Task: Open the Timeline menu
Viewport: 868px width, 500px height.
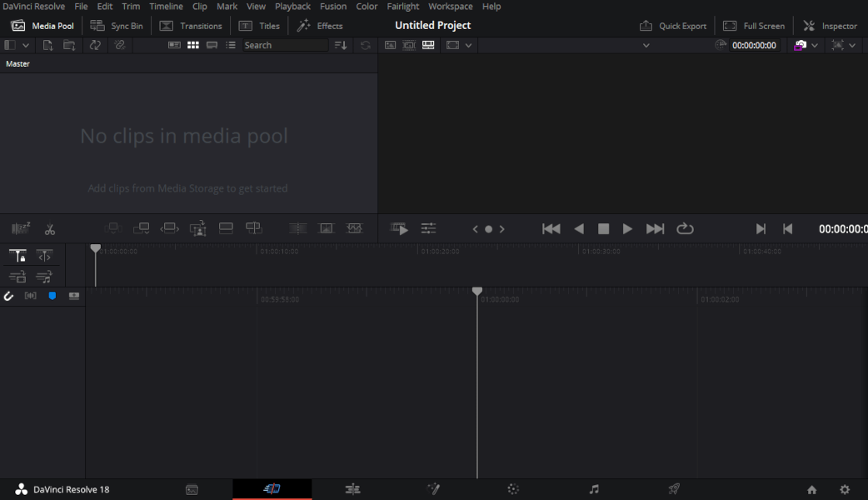Action: [166, 6]
